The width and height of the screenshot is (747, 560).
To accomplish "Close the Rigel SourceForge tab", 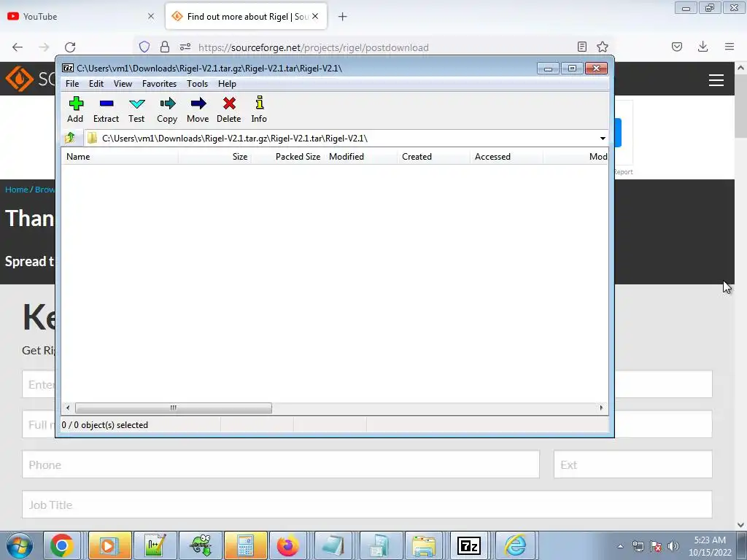I will (x=315, y=16).
